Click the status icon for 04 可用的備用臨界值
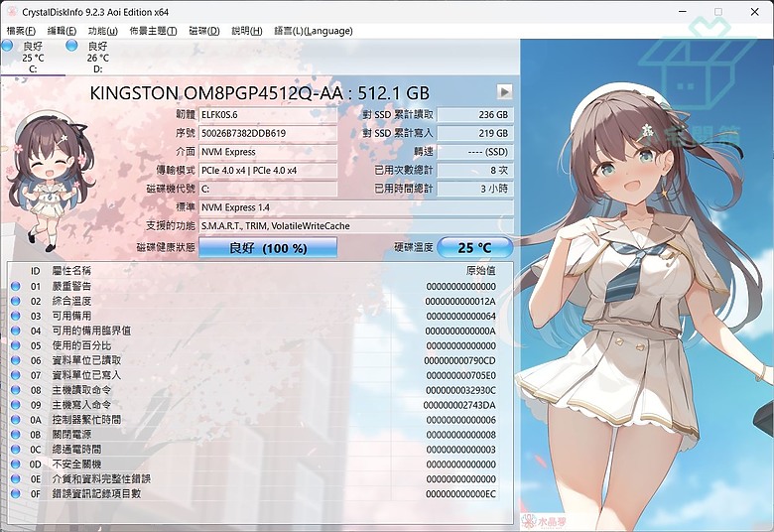The image size is (774, 532). pyautogui.click(x=15, y=331)
